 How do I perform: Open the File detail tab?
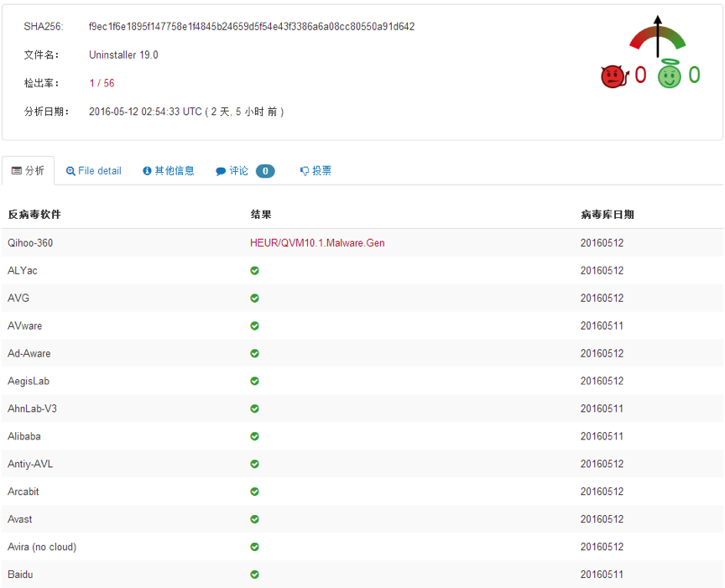click(93, 170)
